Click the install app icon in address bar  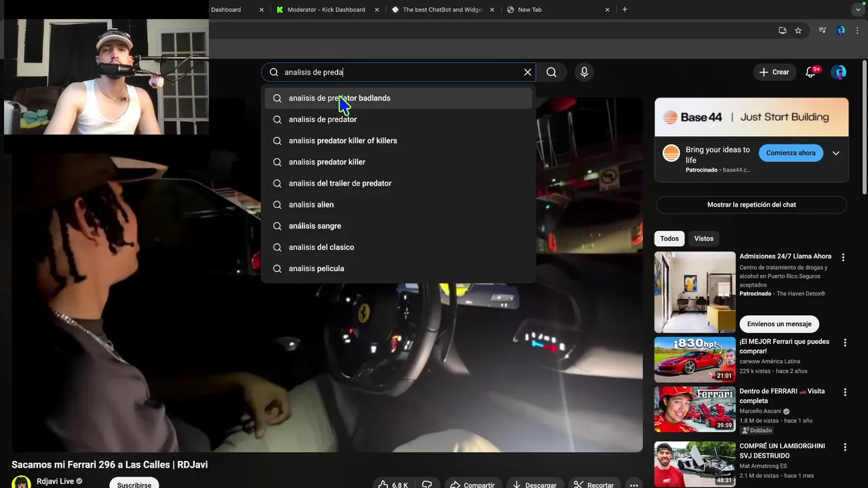(x=783, y=30)
